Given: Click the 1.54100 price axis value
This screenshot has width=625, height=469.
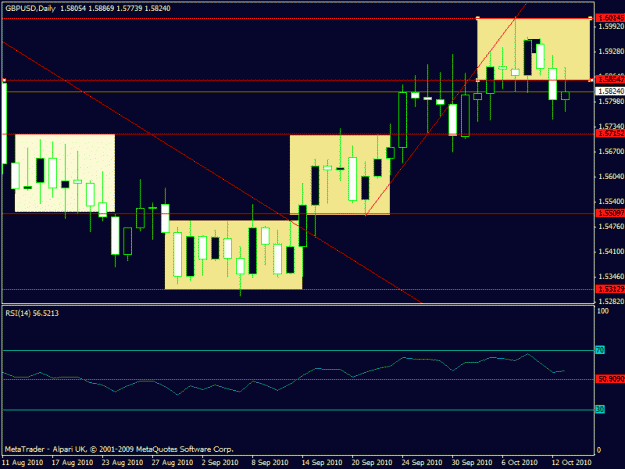Looking at the screenshot, I should click(611, 251).
